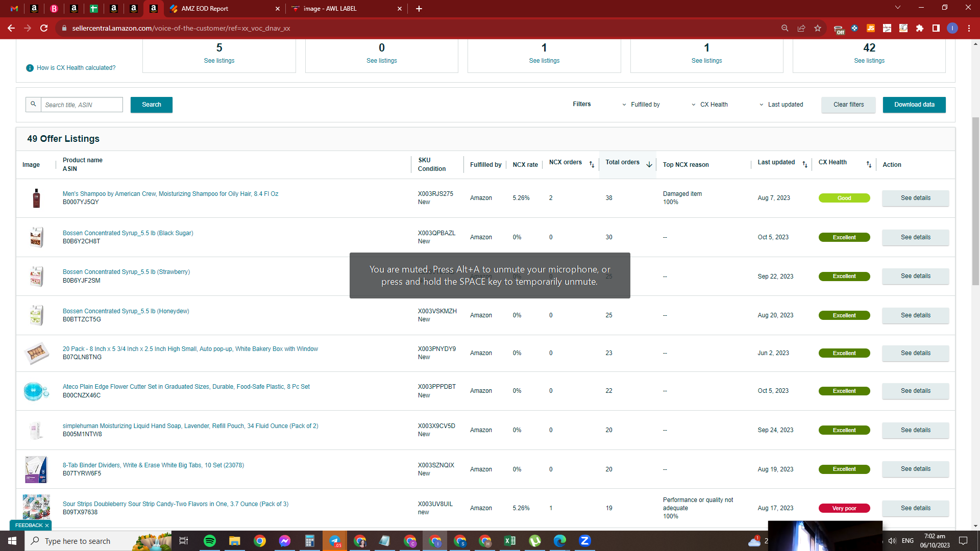Expand the Fulfilled by filter
980x551 pixels.
tap(641, 105)
